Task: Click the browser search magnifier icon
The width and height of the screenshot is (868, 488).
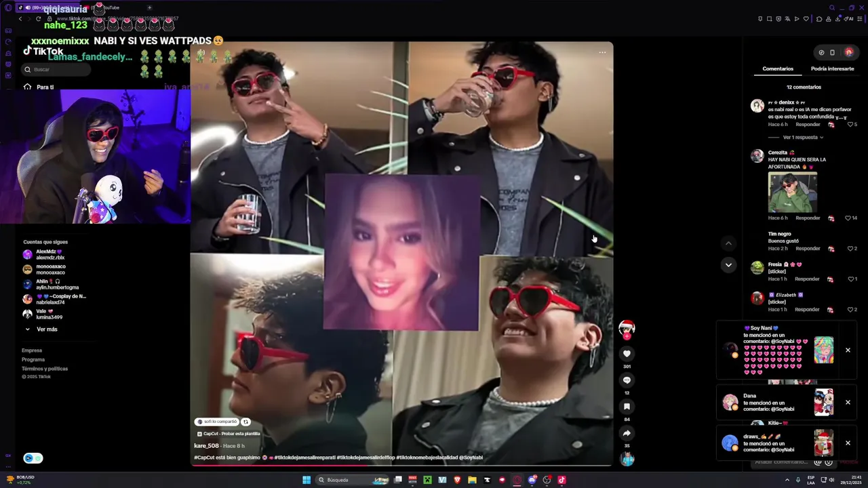Action: (832, 7)
